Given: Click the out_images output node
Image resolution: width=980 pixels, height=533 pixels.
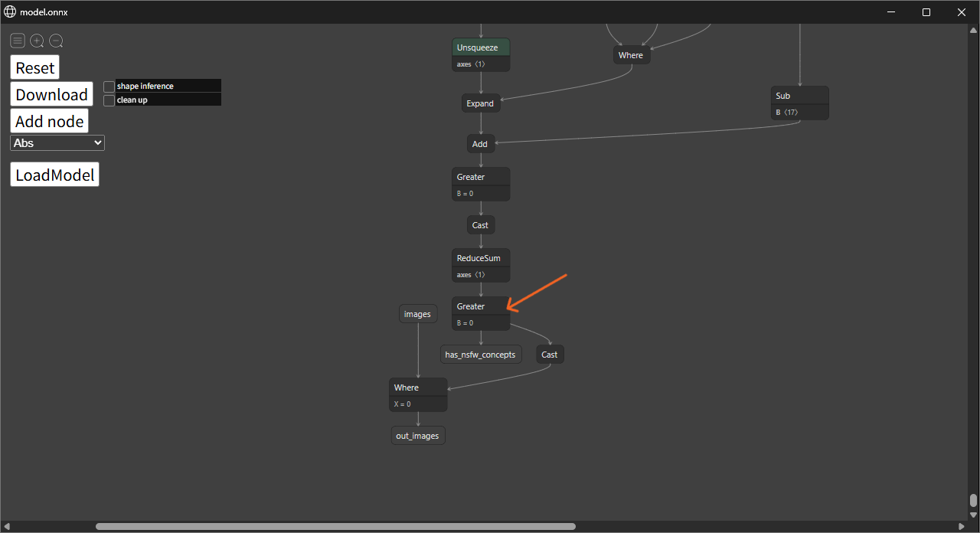Looking at the screenshot, I should 417,436.
